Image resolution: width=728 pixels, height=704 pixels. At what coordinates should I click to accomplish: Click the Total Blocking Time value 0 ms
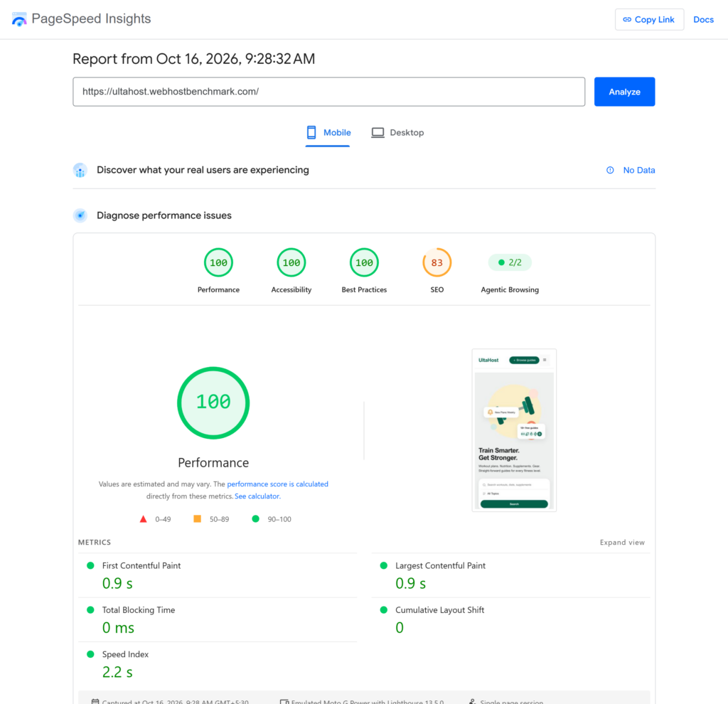tap(119, 628)
